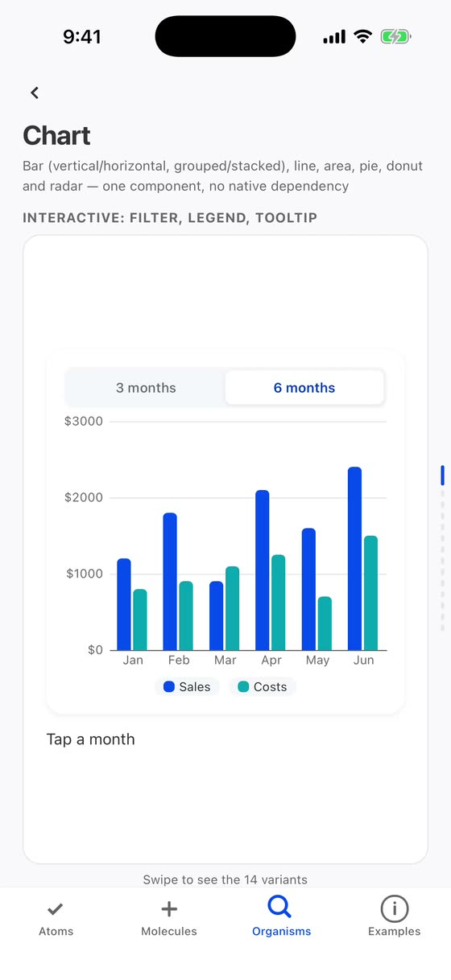Toggle the Sales legend series
Screen dimensions: 451x980
(x=187, y=687)
